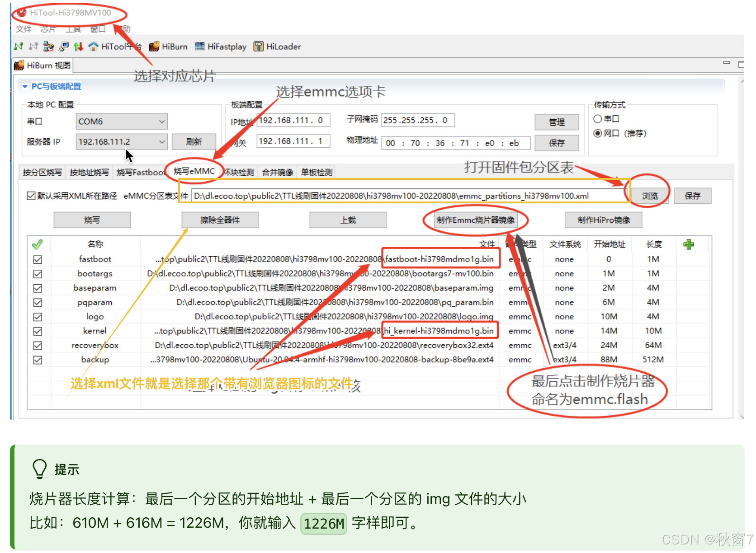This screenshot has width=756, height=553.
Task: Click the 上载 upload button
Action: click(x=348, y=220)
